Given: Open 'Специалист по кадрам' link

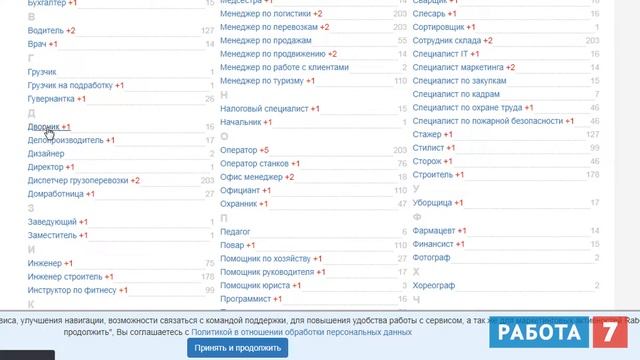Looking at the screenshot, I should pos(456,94).
